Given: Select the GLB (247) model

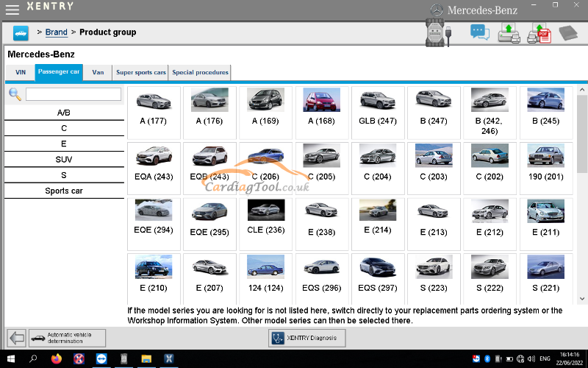Looking at the screenshot, I should click(378, 113).
